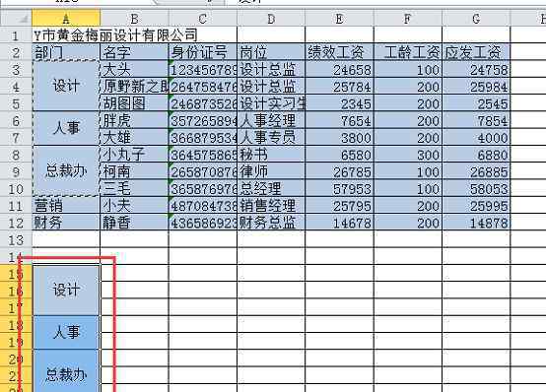Screen dimensions: 546x392
Task: Click the 绩效工资 value 24658
Action: [339, 69]
